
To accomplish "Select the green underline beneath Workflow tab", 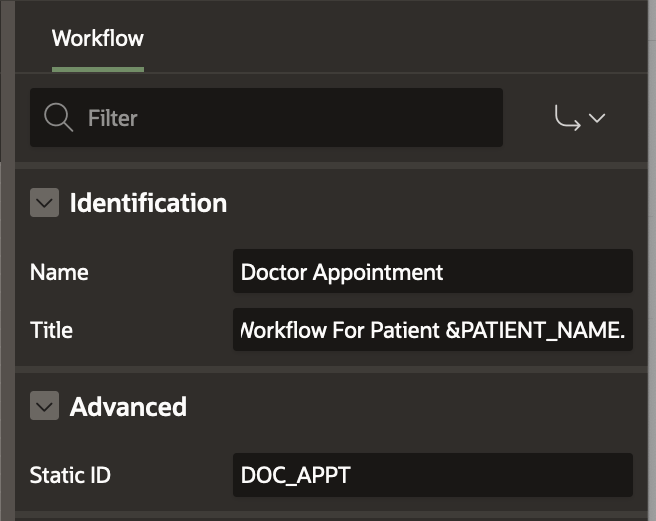I will click(x=98, y=69).
